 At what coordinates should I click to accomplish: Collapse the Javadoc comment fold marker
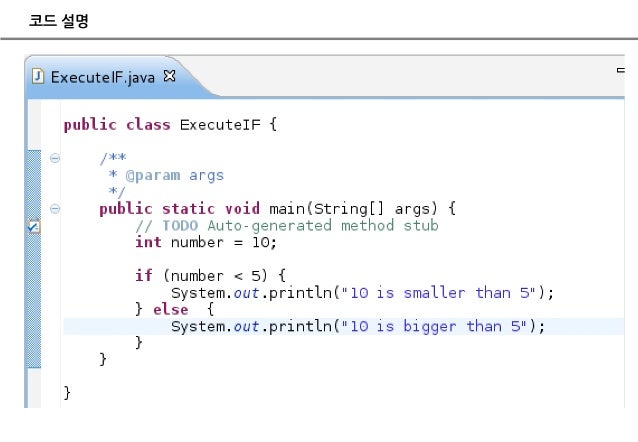pos(55,158)
